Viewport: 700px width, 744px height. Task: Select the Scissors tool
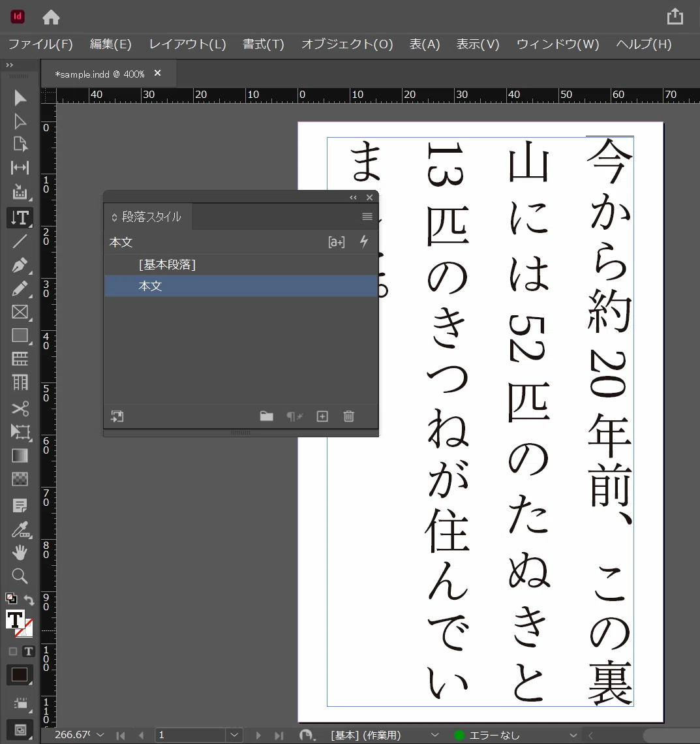tap(20, 408)
